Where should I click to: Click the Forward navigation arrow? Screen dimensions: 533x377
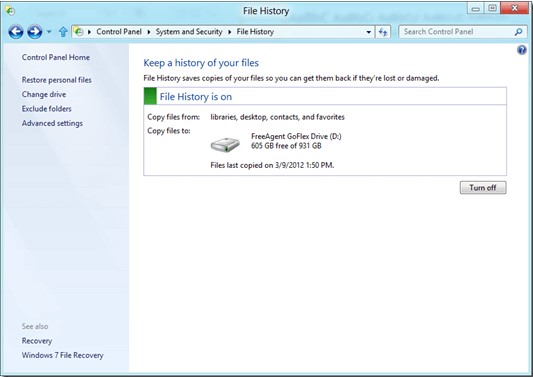34,32
